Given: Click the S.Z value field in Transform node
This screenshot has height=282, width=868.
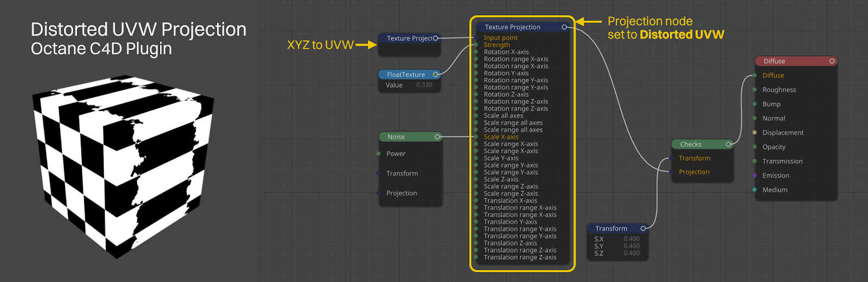Looking at the screenshot, I should click(x=631, y=253).
